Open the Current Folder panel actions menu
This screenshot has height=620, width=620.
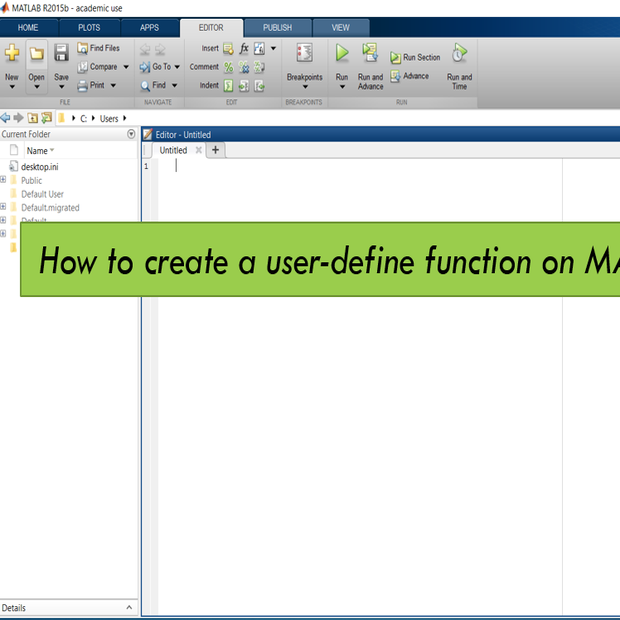pyautogui.click(x=131, y=134)
